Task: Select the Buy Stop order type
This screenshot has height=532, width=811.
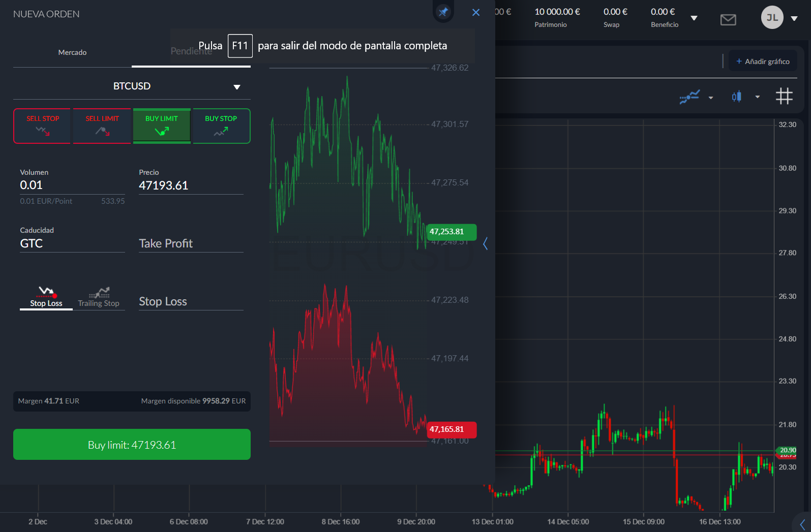Action: pyautogui.click(x=221, y=126)
